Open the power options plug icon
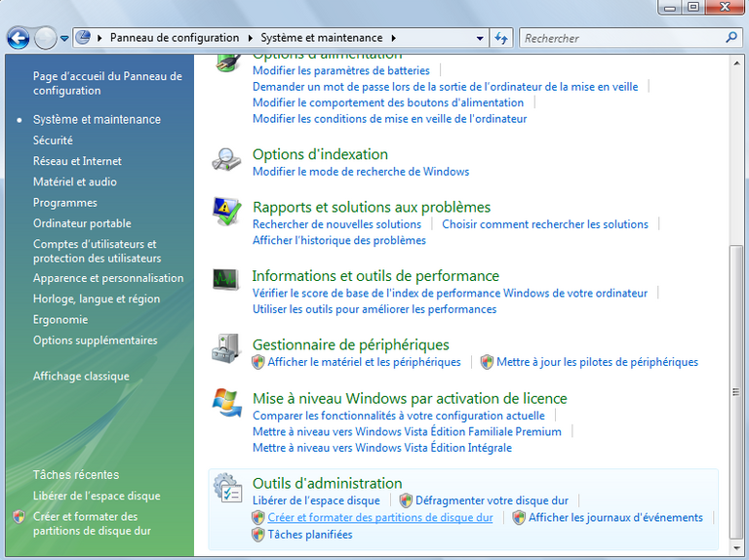The image size is (749, 560). point(226,63)
